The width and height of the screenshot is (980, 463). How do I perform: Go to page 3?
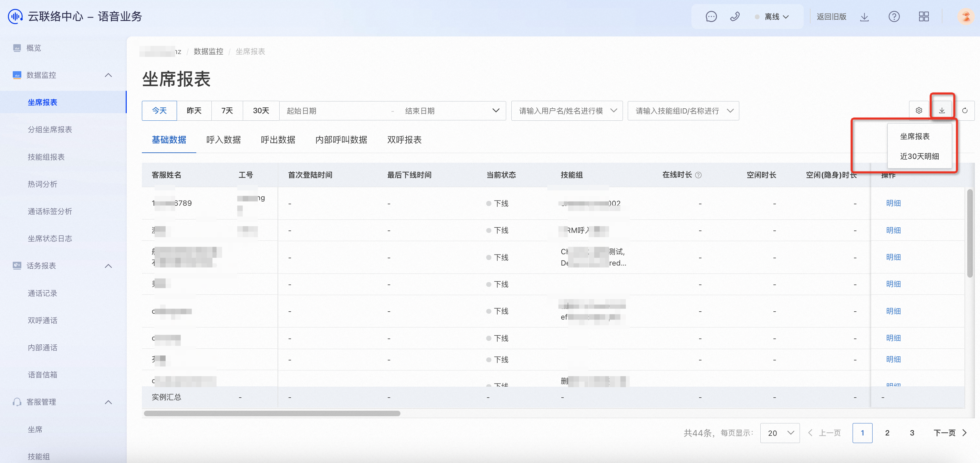(912, 433)
